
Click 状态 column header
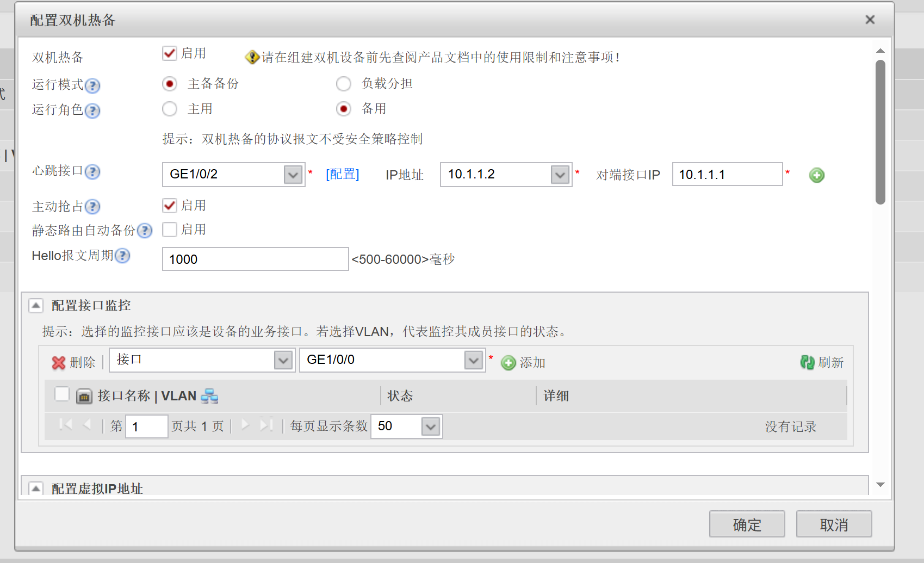400,396
